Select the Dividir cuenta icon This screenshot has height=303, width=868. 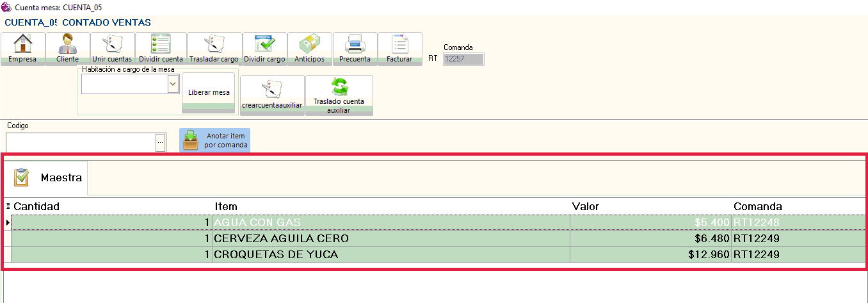click(x=161, y=49)
